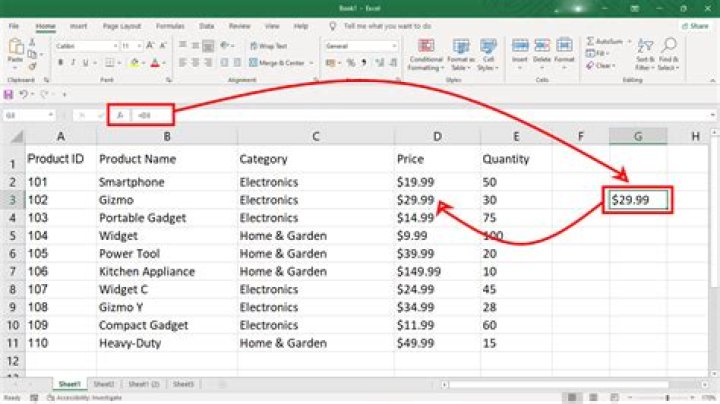This screenshot has width=720, height=404.
Task: Switch to Page Layout view in status bar
Action: pyautogui.click(x=593, y=397)
